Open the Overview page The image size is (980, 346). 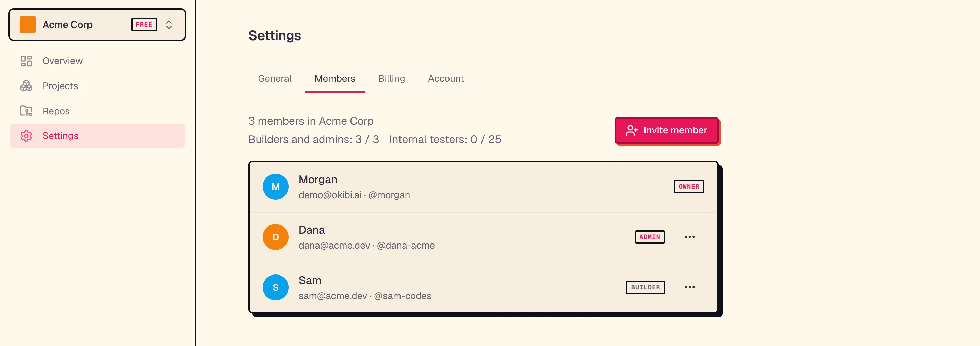coord(97,61)
